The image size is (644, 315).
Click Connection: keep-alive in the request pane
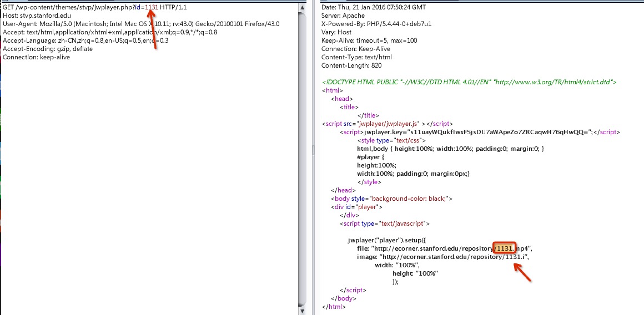point(36,57)
